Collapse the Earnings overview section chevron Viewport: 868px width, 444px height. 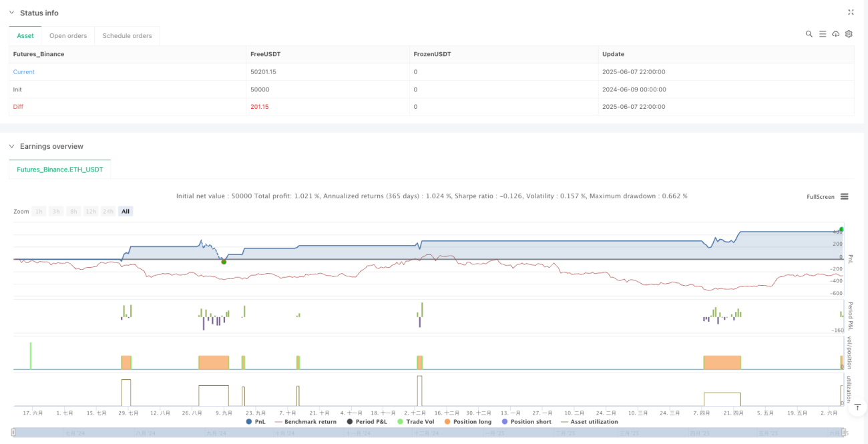(11, 146)
